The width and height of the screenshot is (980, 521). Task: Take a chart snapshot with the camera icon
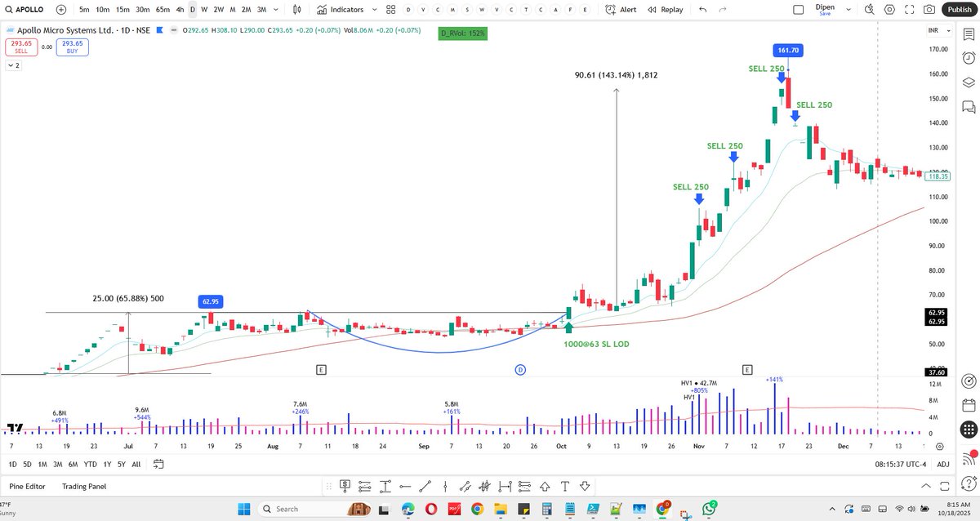click(930, 10)
